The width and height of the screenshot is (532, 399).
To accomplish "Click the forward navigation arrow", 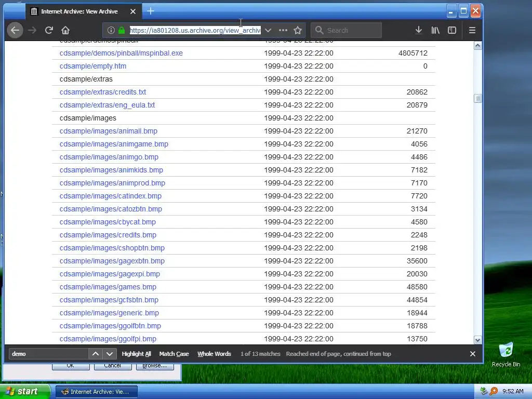I will point(32,30).
